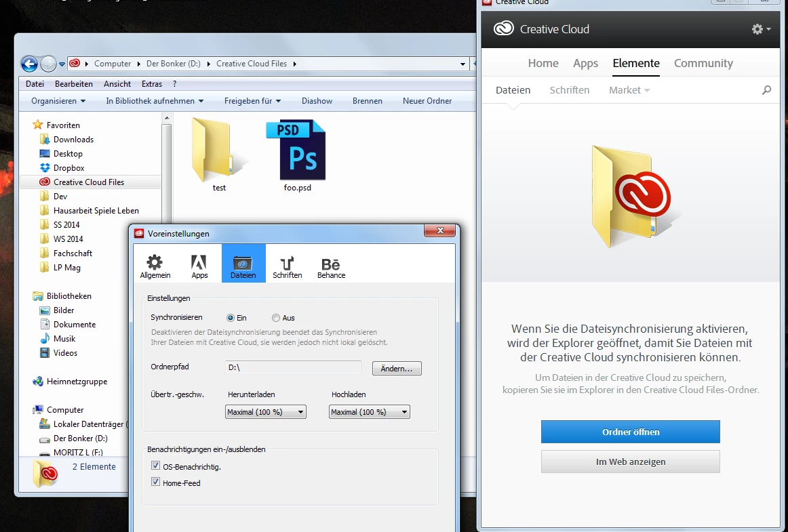Switch to Apps preferences tab
788x532 pixels.
click(x=199, y=265)
